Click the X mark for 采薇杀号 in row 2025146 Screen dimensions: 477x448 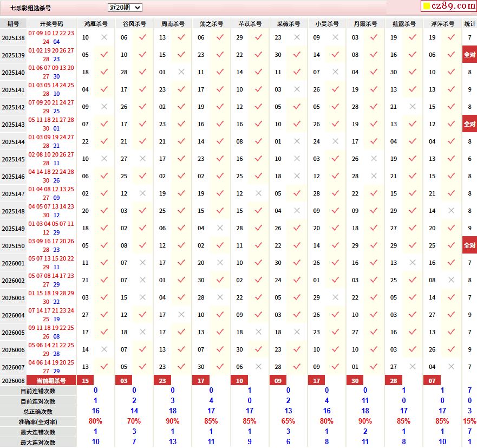coord(297,176)
